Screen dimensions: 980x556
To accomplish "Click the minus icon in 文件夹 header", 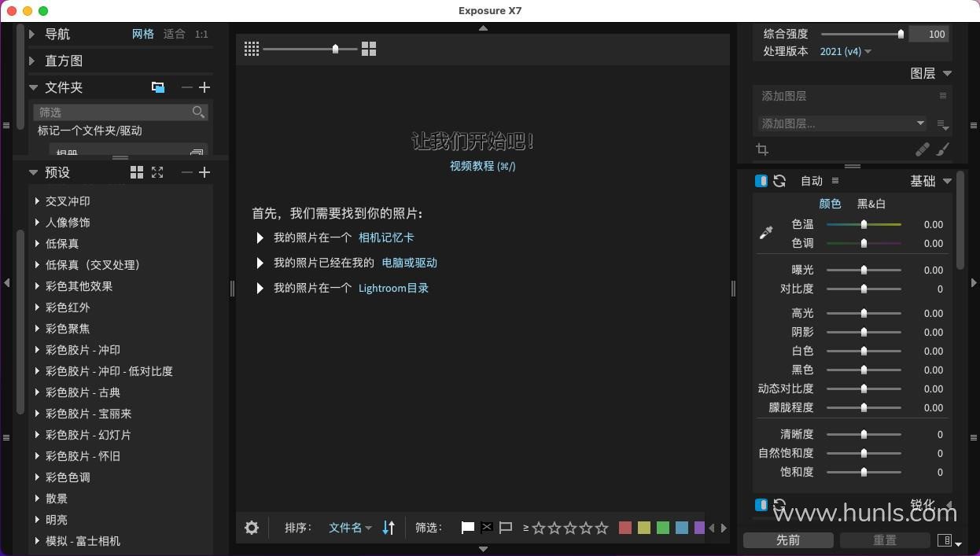I will tap(186, 87).
